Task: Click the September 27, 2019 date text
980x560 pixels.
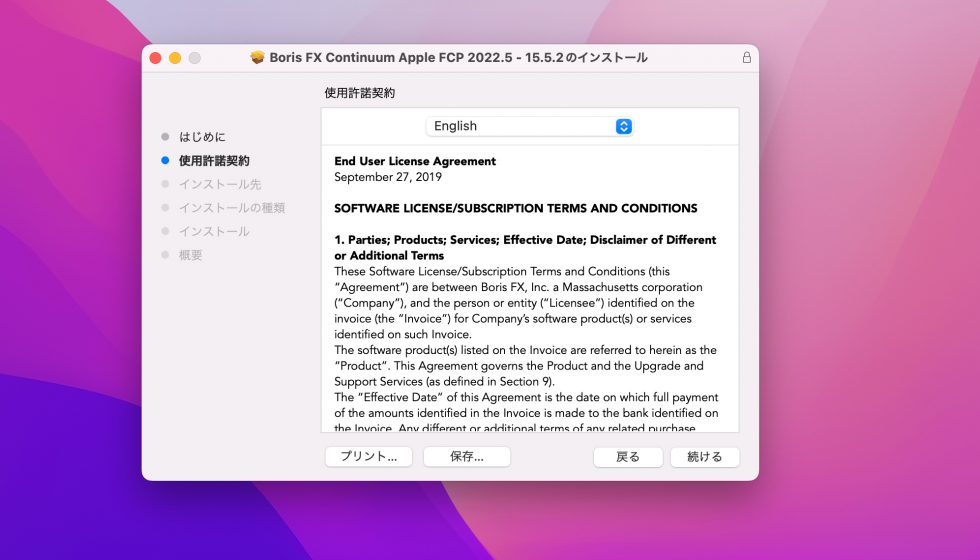Action: coord(388,177)
